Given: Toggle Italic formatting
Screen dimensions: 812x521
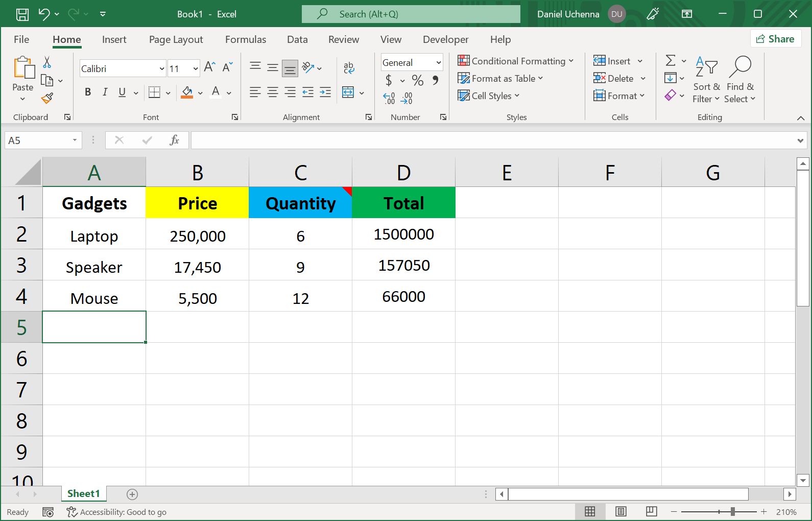Looking at the screenshot, I should 105,92.
